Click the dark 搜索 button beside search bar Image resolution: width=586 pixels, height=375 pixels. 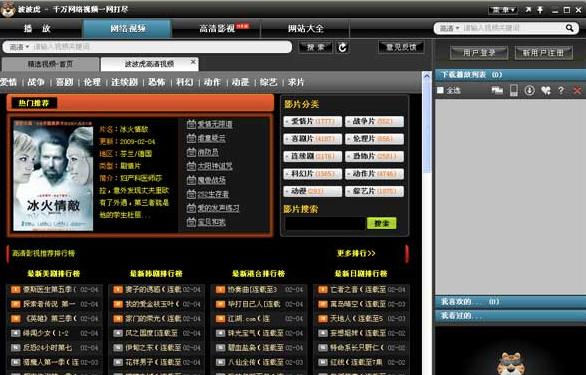(315, 47)
